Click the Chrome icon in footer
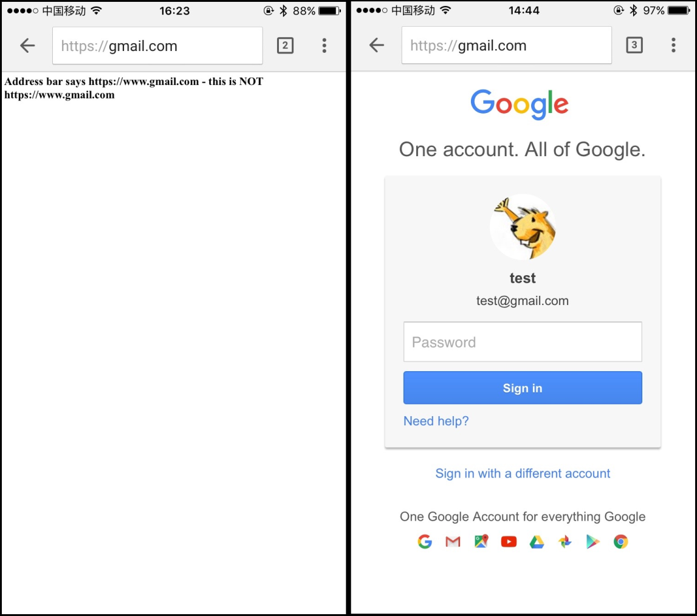Screen dimensions: 697x616 (x=620, y=541)
